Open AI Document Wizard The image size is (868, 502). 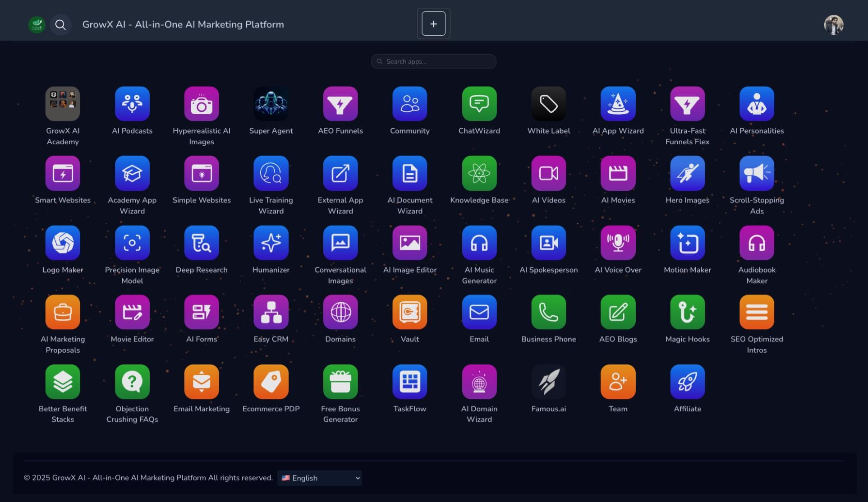pos(410,173)
